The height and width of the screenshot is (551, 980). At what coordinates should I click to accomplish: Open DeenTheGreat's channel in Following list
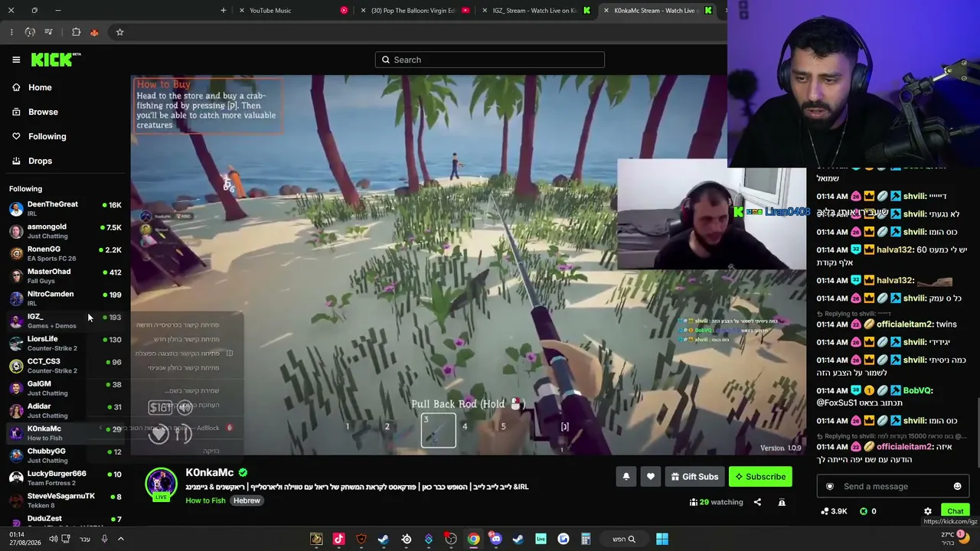(65, 208)
